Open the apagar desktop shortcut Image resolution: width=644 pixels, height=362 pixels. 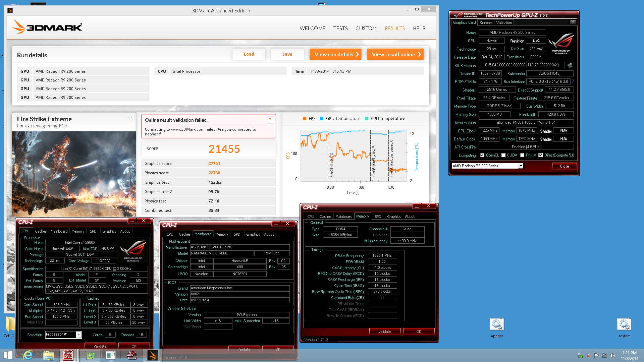[497, 324]
